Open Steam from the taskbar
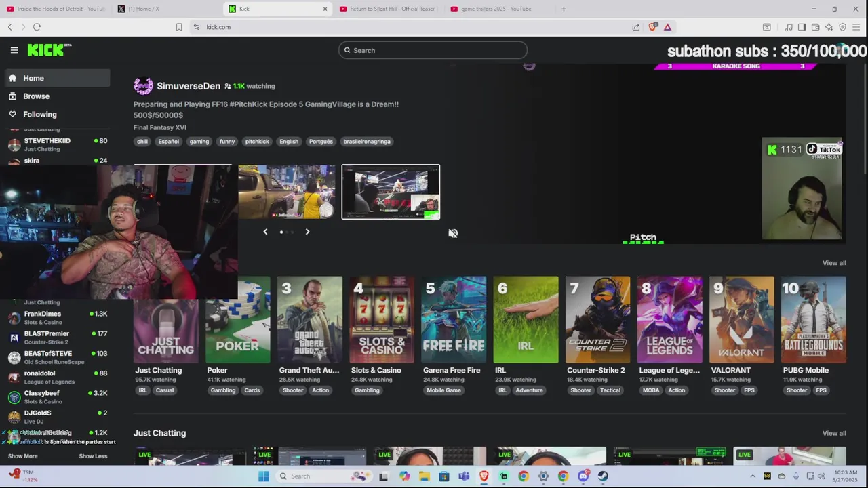This screenshot has width=868, height=488. click(603, 476)
